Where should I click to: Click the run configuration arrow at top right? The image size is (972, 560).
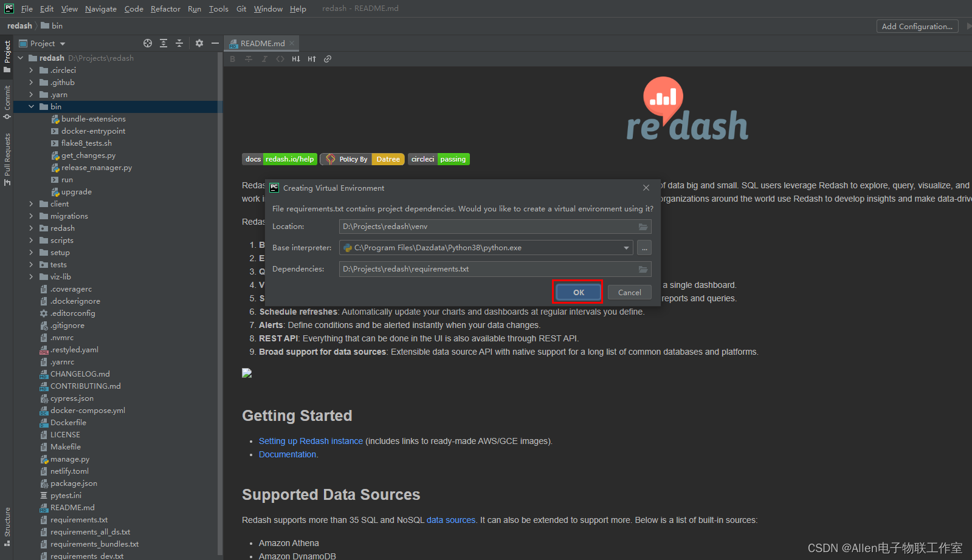(x=968, y=26)
